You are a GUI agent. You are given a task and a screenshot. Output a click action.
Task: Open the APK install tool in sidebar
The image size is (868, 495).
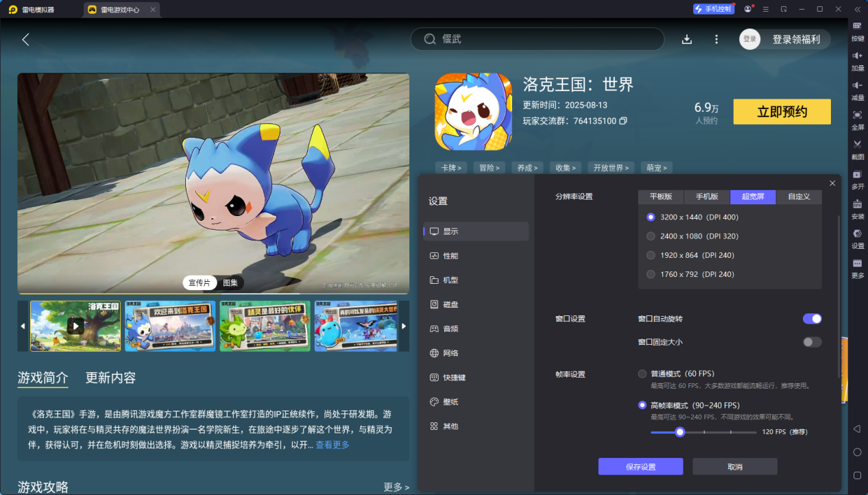click(x=857, y=204)
